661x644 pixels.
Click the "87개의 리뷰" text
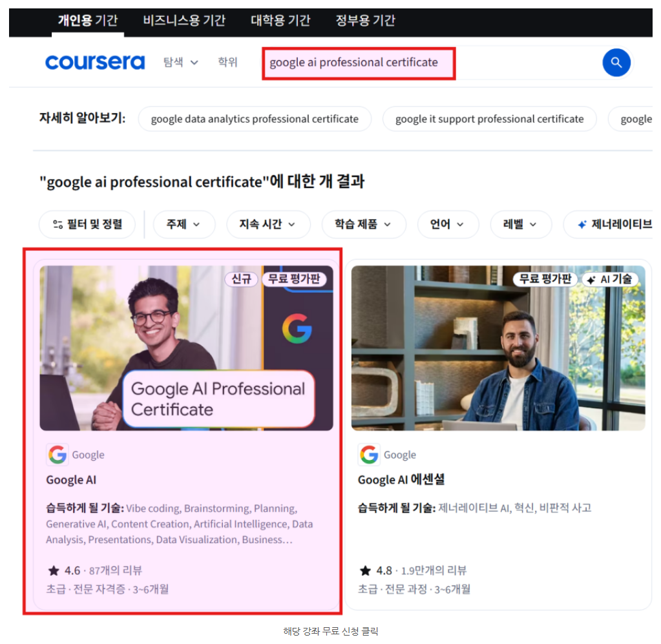point(116,570)
